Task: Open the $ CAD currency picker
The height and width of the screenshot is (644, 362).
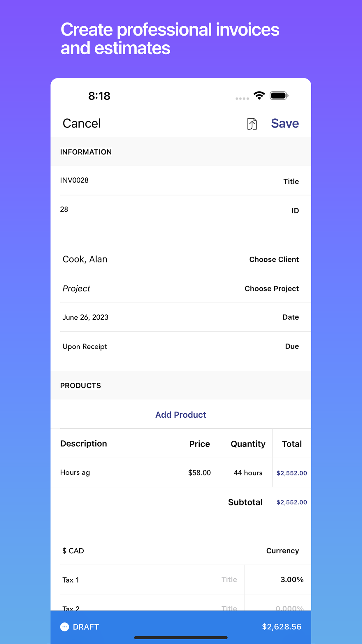Action: coord(181,551)
